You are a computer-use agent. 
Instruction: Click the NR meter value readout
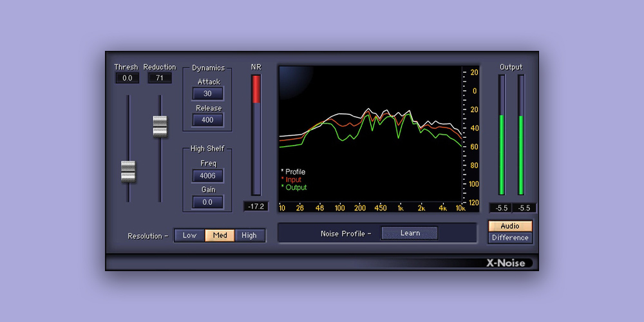click(256, 207)
